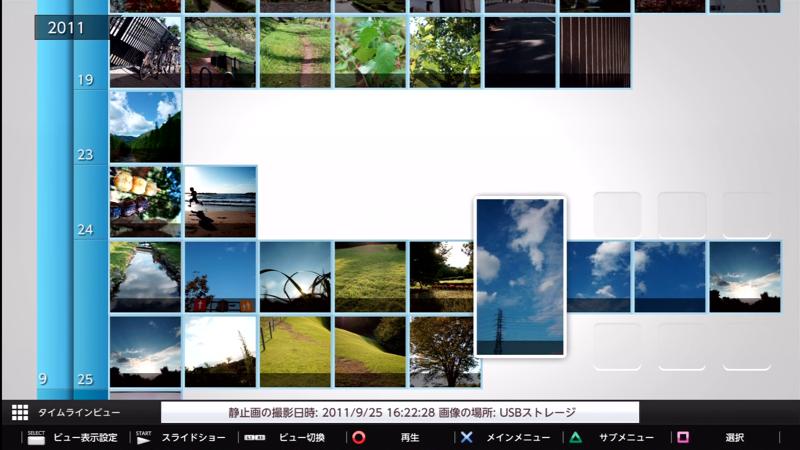Open the blue sky with red signs photo
Screen dimensions: 800x450
coord(220,277)
